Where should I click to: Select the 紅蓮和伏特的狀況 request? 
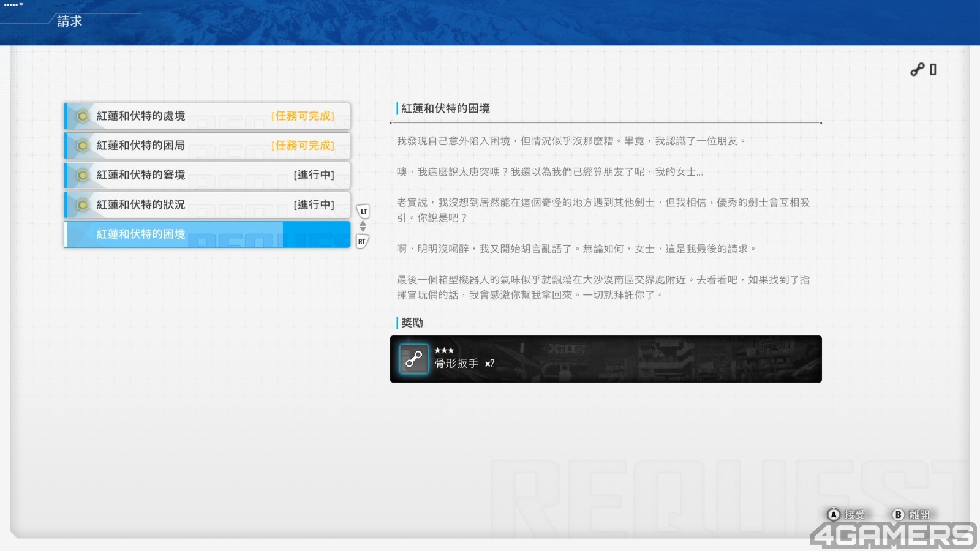pos(208,204)
